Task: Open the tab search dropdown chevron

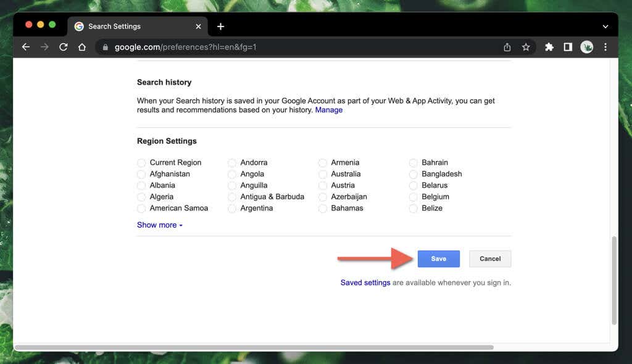Action: [605, 27]
